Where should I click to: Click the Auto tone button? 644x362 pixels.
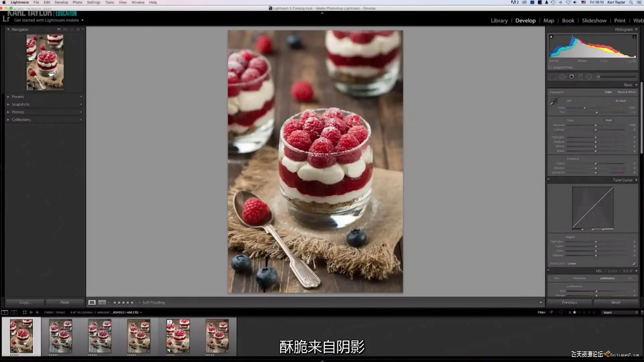pos(608,120)
